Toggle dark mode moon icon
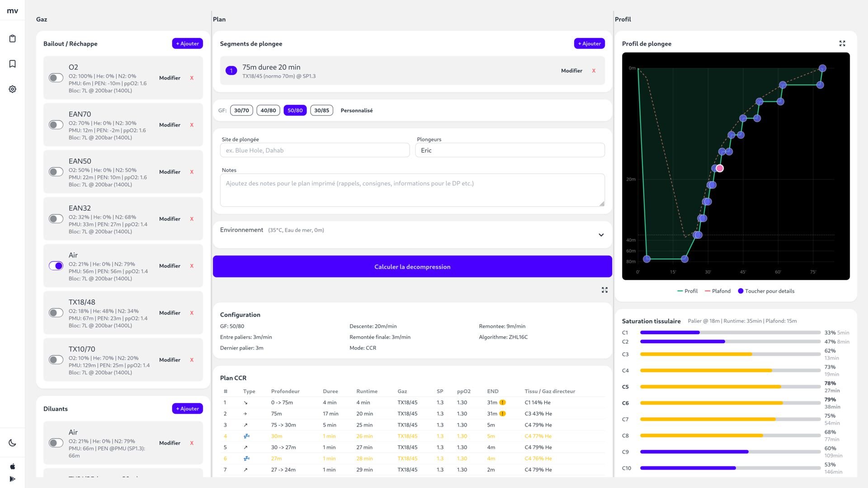The image size is (868, 488). pos(13,443)
